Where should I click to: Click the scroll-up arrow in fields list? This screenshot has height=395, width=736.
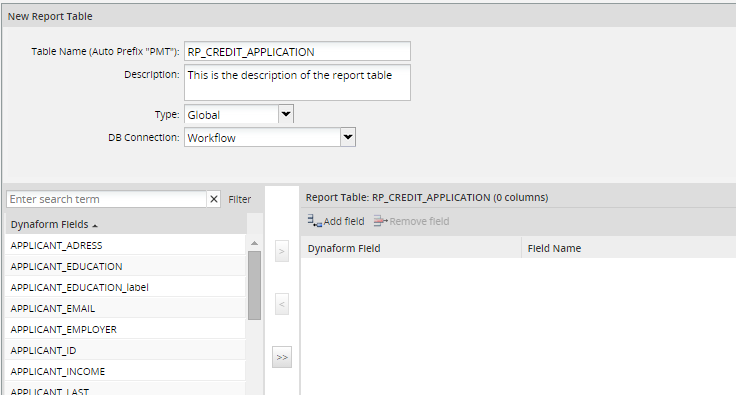click(254, 243)
